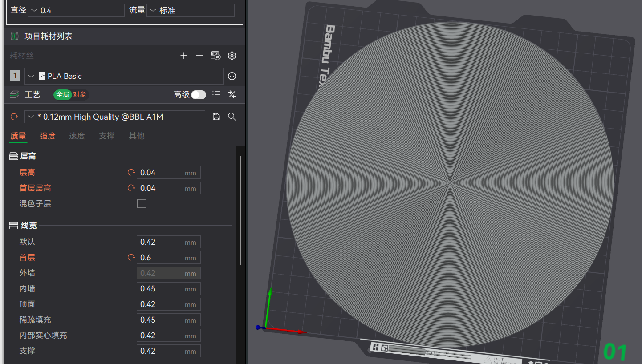The width and height of the screenshot is (642, 364).
Task: Click the 项目耗材列表 filament icon
Action: click(15, 36)
